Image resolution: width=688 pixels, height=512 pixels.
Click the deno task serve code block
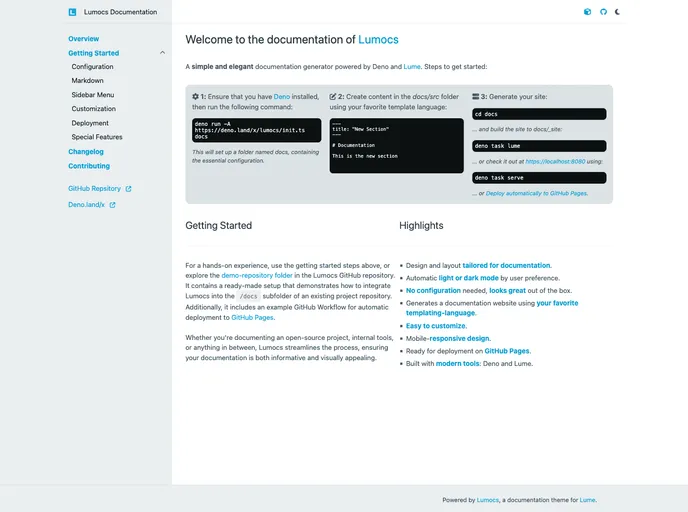539,178
